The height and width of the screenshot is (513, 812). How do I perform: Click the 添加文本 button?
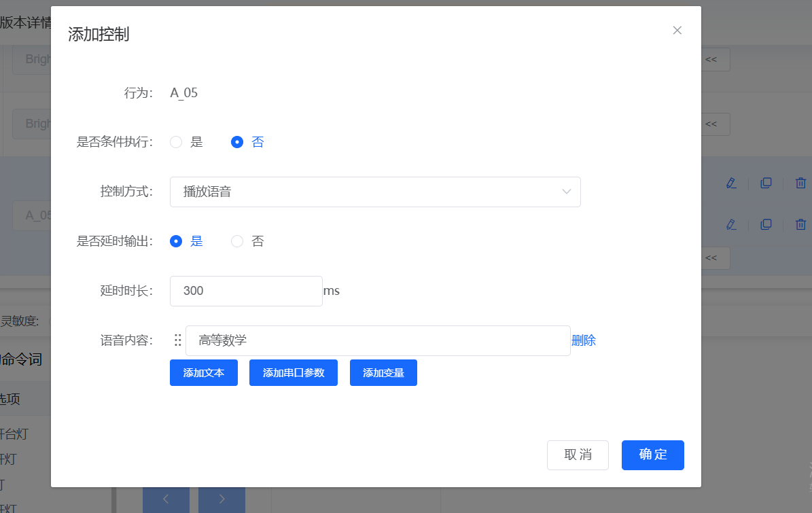(x=203, y=372)
